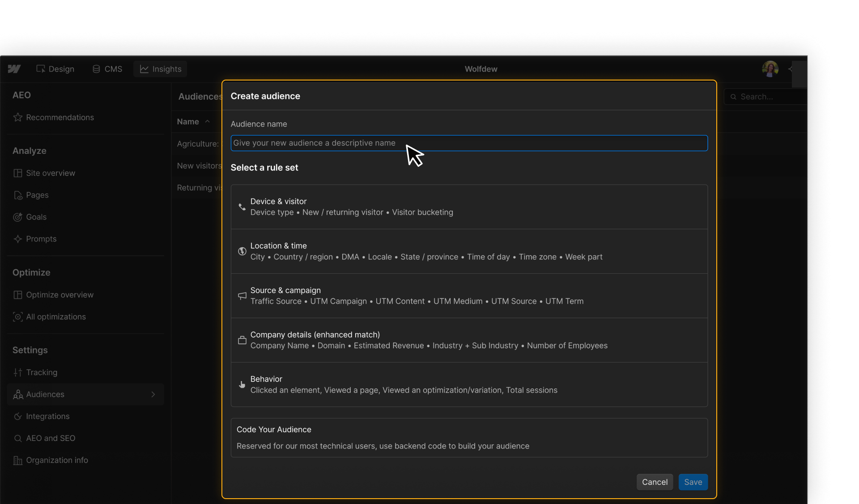859x504 pixels.
Task: Open Prompts in the sidebar
Action: tap(85, 239)
